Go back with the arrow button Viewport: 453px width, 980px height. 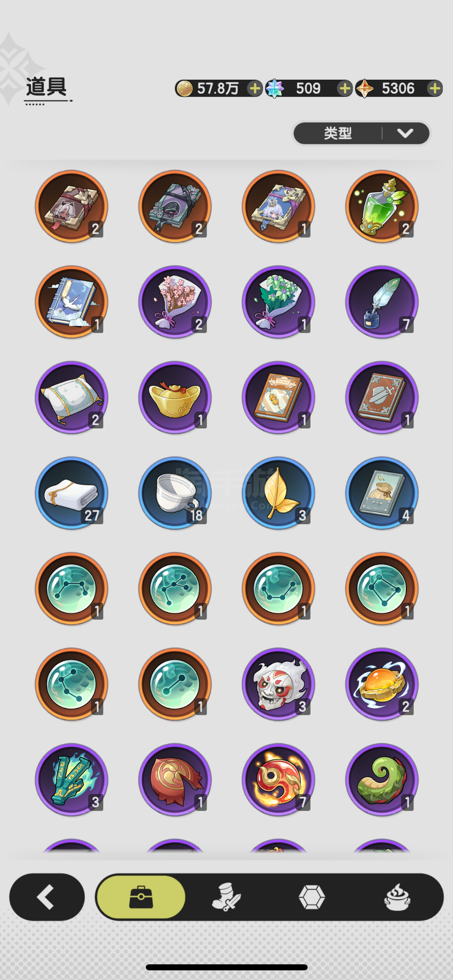(47, 897)
